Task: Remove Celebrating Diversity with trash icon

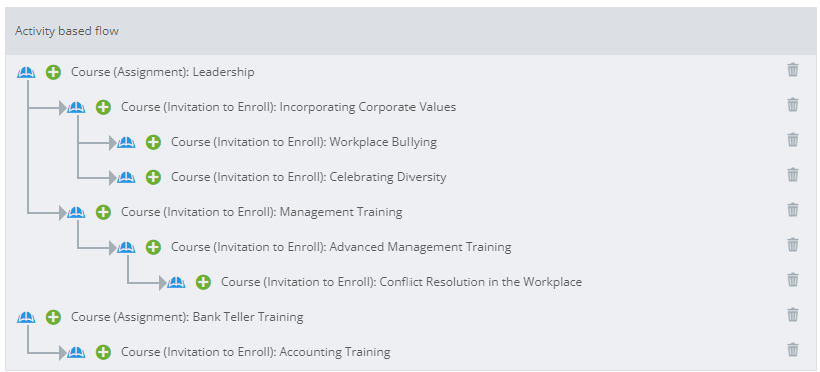Action: pyautogui.click(x=793, y=175)
